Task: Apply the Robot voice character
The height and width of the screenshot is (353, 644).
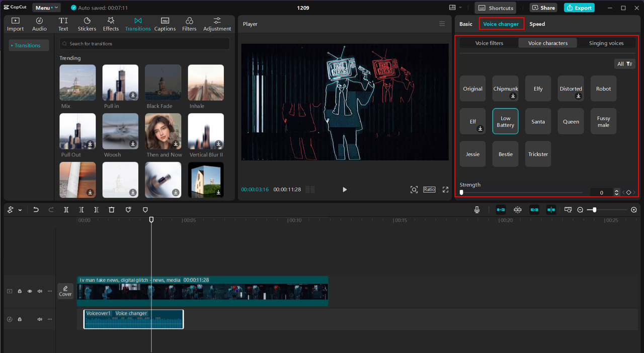Action: (604, 89)
